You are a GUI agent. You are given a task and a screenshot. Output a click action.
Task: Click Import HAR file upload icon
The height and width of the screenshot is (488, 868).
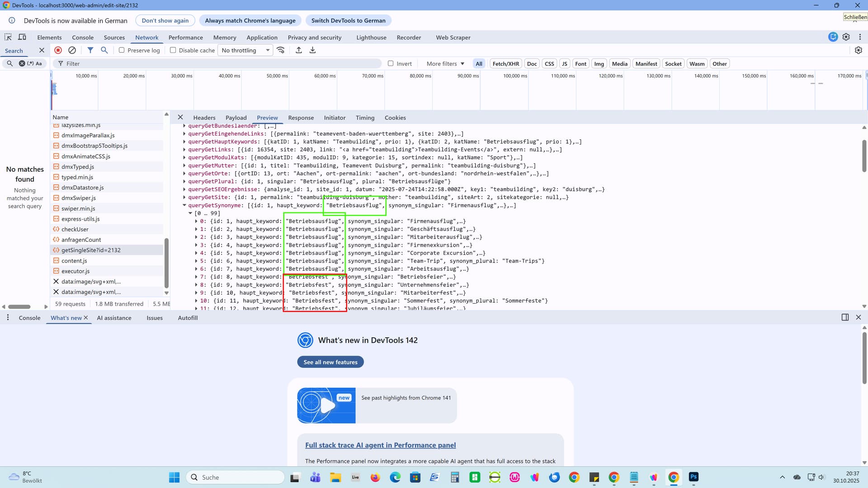(x=299, y=50)
